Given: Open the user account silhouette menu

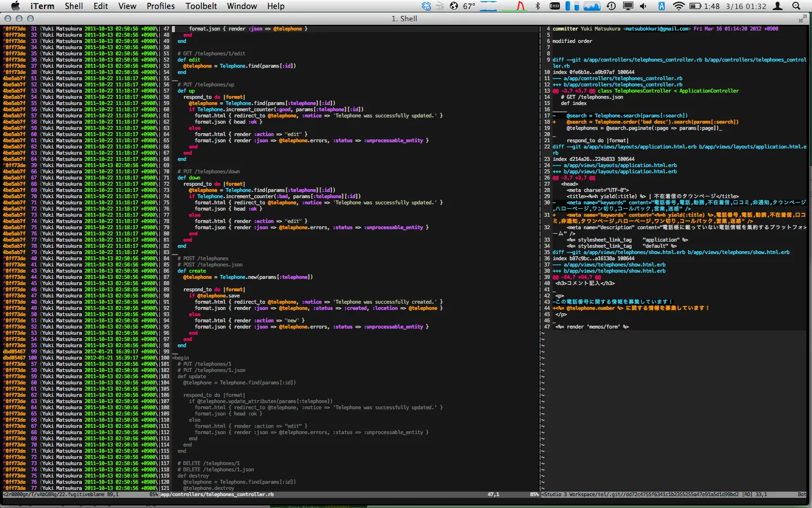Looking at the screenshot, I should (x=778, y=6).
